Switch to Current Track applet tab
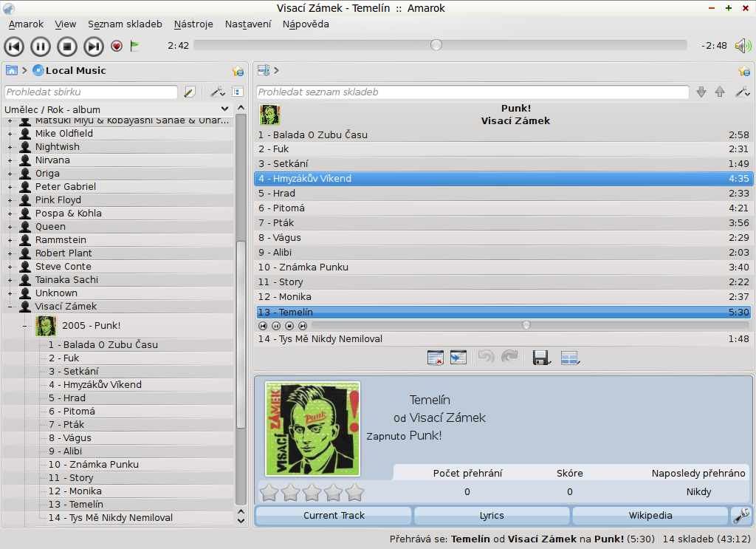 click(334, 516)
